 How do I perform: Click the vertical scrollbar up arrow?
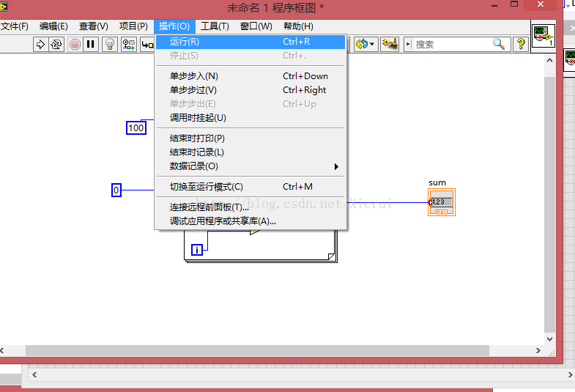point(549,61)
